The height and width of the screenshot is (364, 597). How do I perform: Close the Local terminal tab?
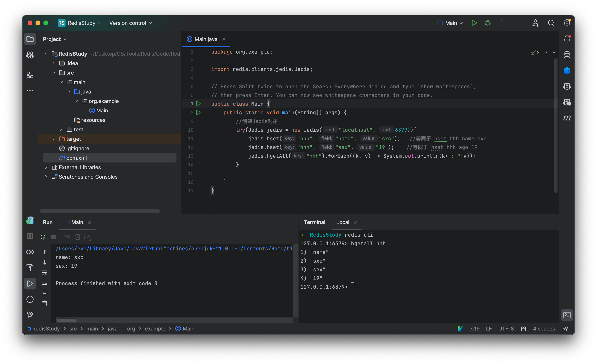(356, 222)
